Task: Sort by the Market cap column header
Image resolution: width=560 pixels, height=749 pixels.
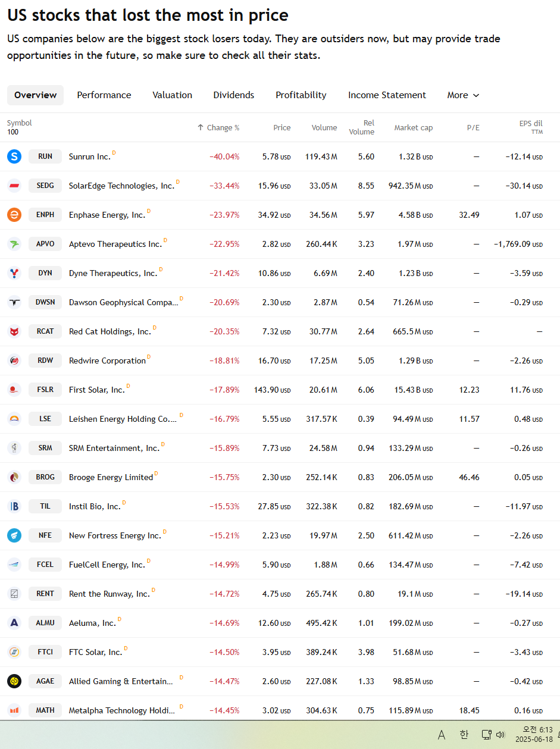Action: point(414,127)
